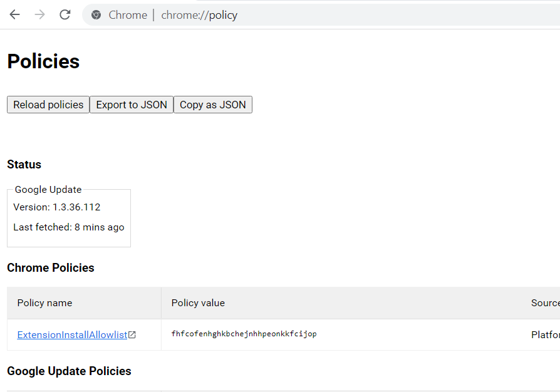Go back using the browser back arrow
Image resolution: width=560 pixels, height=392 pixels.
[x=14, y=14]
